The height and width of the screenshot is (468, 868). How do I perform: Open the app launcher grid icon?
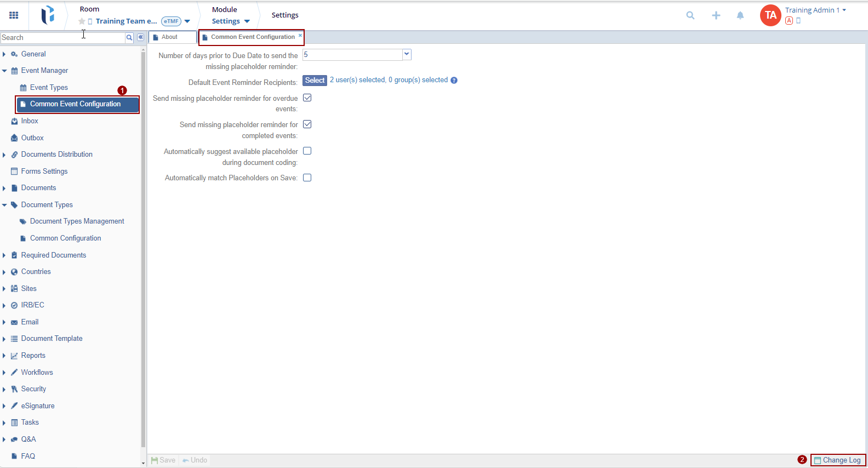(x=14, y=15)
